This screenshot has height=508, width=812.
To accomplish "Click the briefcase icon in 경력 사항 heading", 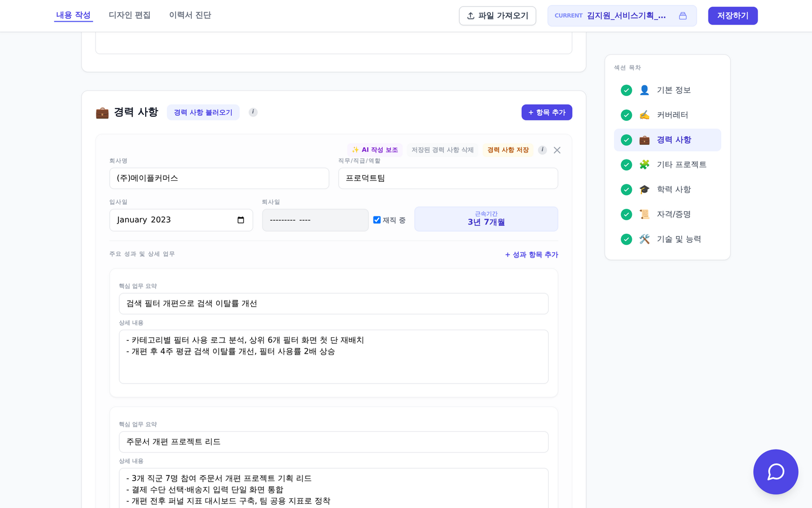I will [x=102, y=113].
